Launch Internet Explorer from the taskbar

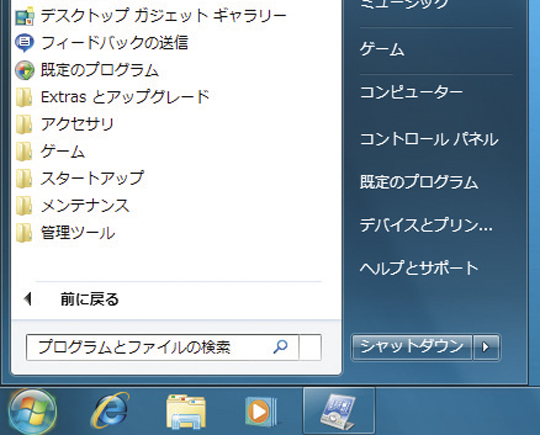(110, 411)
